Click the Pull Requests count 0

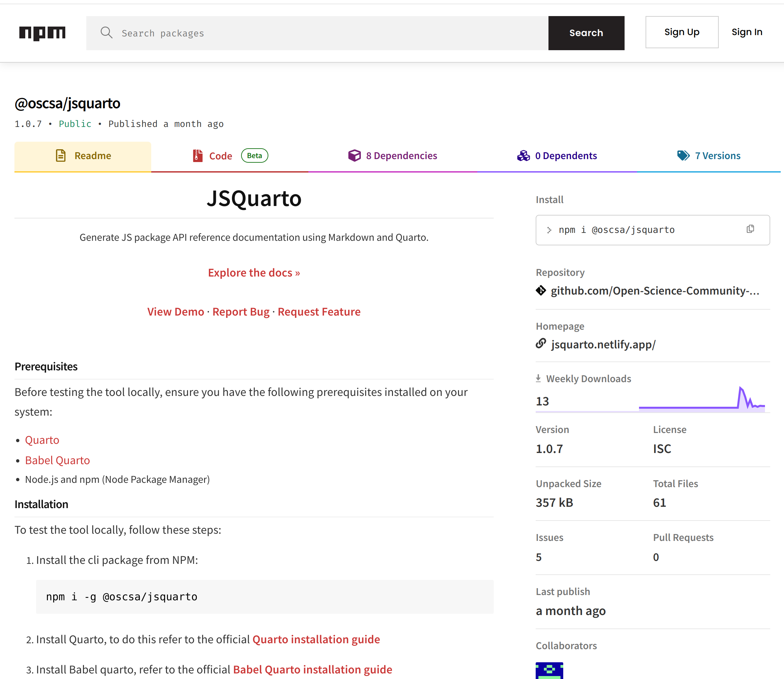(656, 557)
